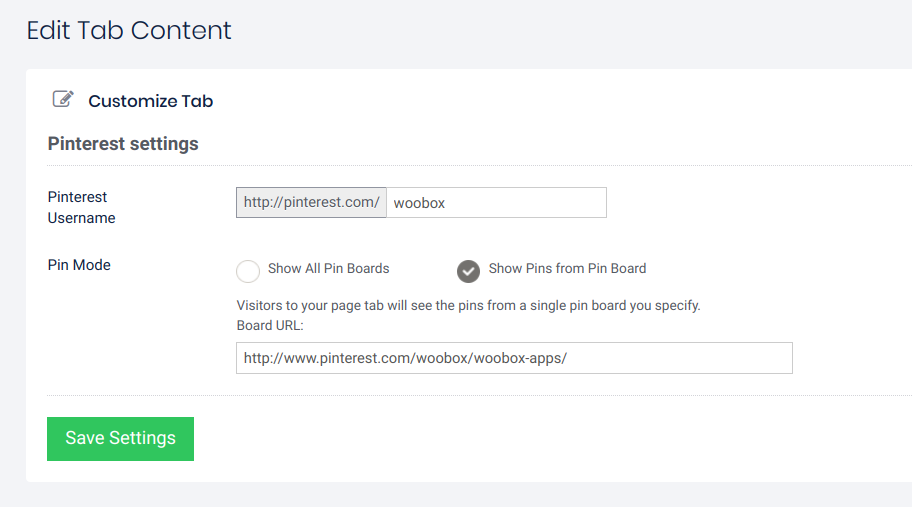Viewport: 912px width, 507px height.
Task: Click the Pin Mode label
Action: click(79, 265)
